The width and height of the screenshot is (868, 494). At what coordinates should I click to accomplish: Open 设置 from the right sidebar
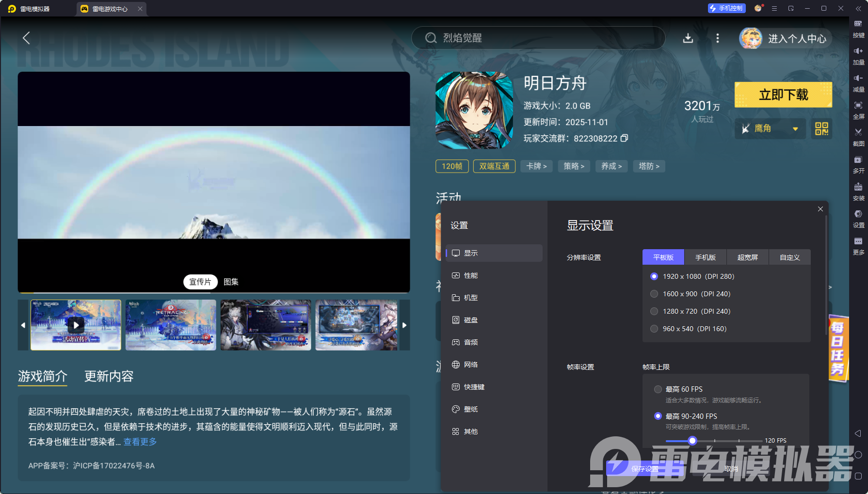click(x=858, y=219)
